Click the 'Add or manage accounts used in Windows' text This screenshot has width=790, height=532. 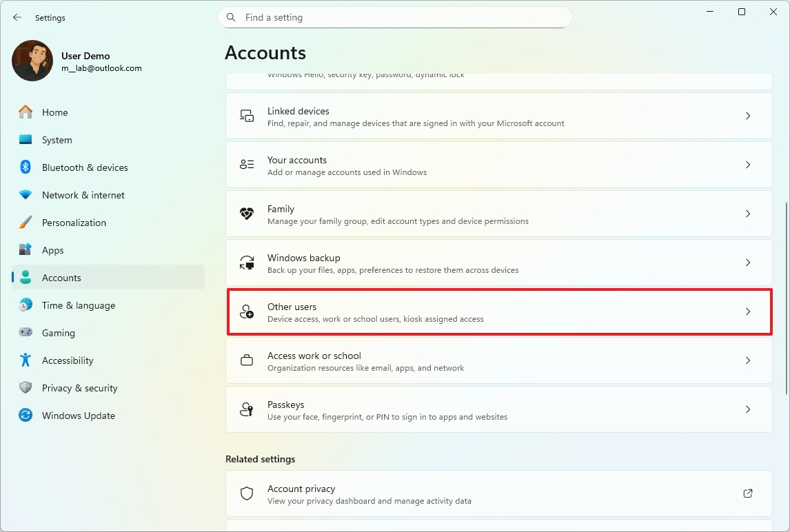347,172
